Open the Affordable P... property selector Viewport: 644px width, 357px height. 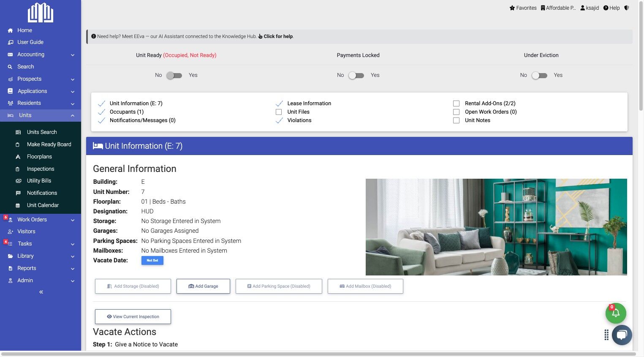tap(558, 8)
